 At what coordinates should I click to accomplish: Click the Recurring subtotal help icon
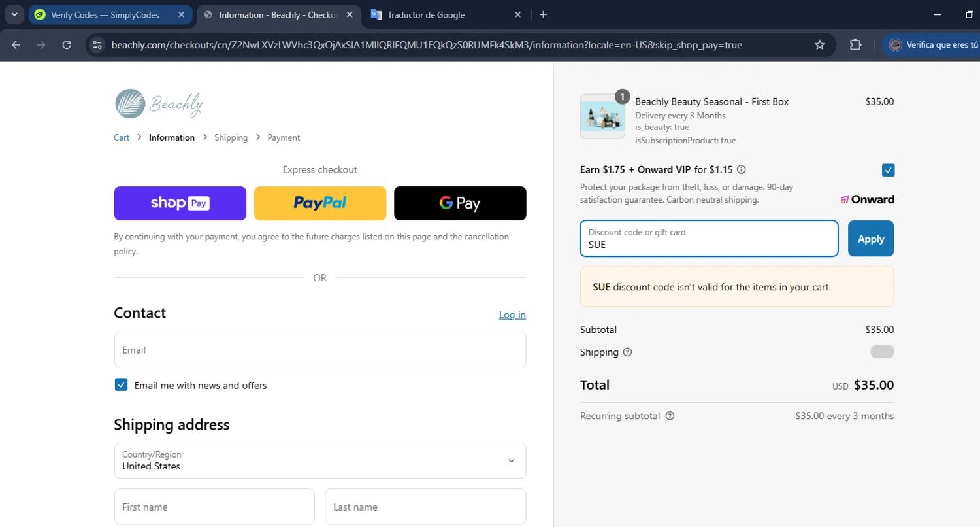coord(670,416)
